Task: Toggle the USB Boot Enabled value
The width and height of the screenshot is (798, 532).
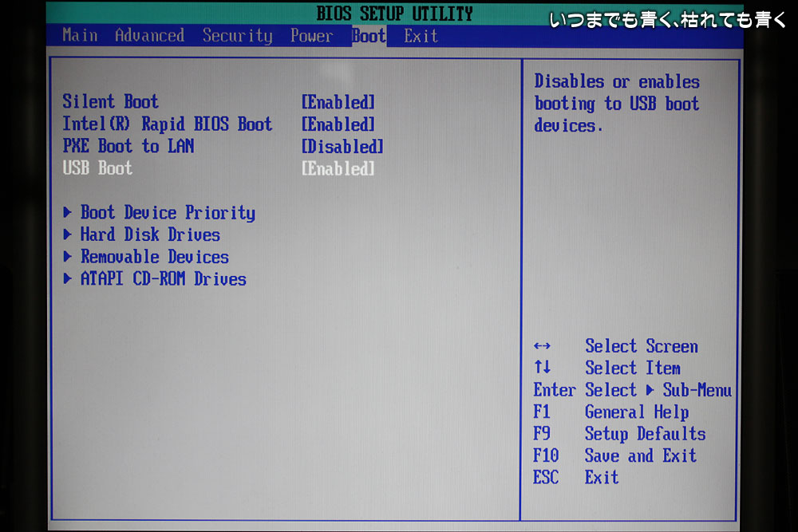Action: click(x=338, y=169)
